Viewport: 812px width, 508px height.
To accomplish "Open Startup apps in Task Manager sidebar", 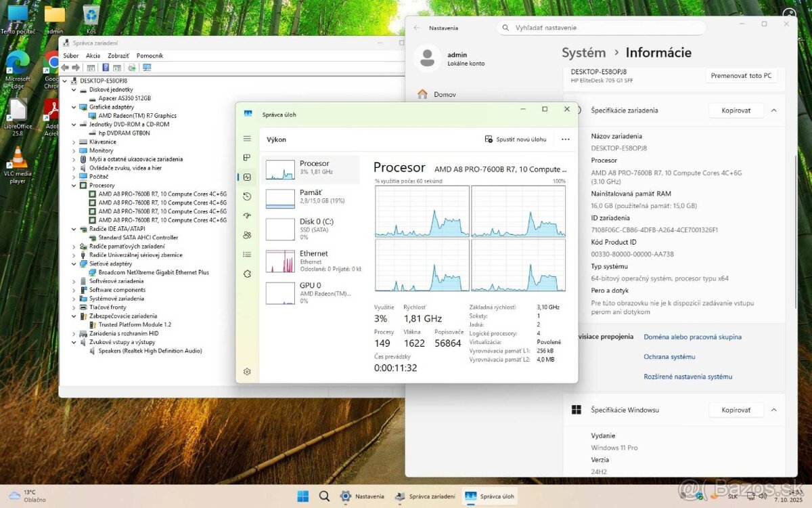I will point(247,215).
